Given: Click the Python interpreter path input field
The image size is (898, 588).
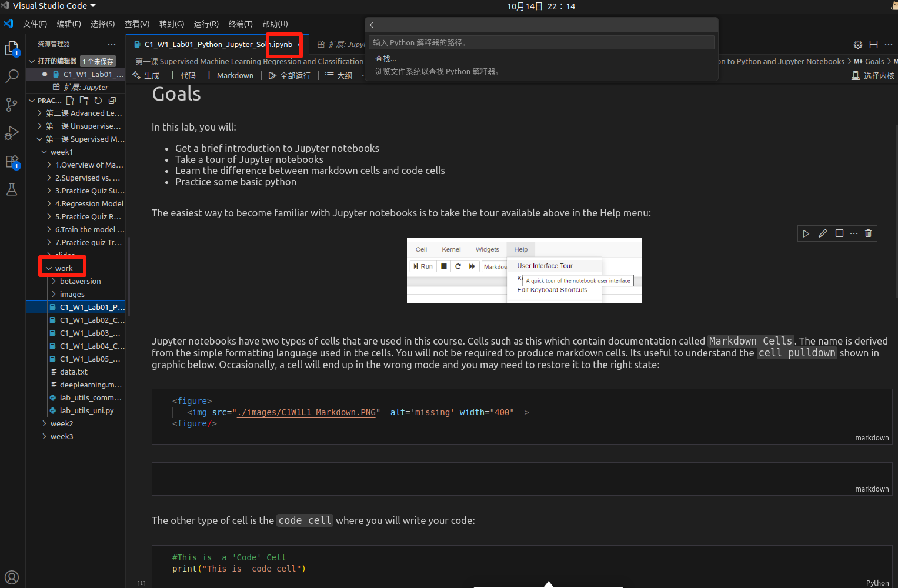Looking at the screenshot, I should [x=541, y=42].
